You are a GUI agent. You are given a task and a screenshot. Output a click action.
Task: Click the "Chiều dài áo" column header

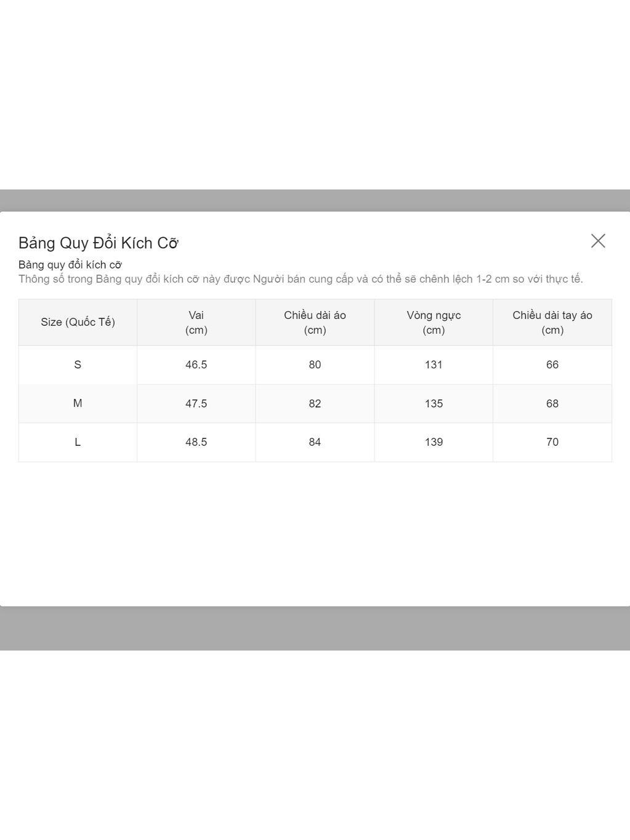click(315, 322)
